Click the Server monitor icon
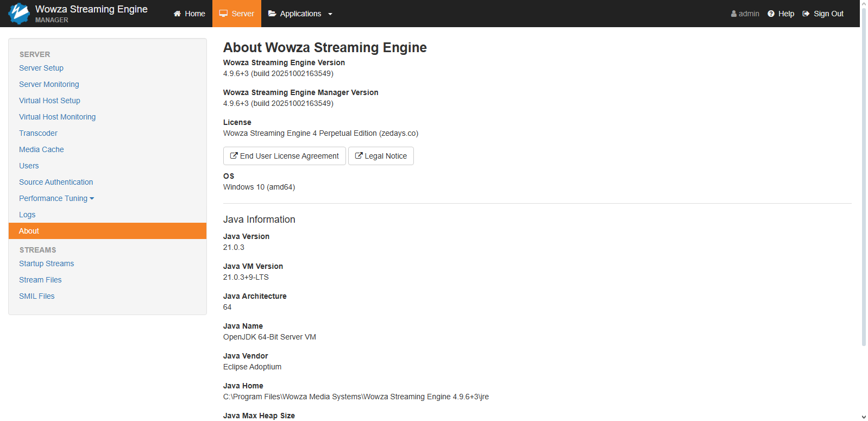The height and width of the screenshot is (421, 868). (x=223, y=14)
